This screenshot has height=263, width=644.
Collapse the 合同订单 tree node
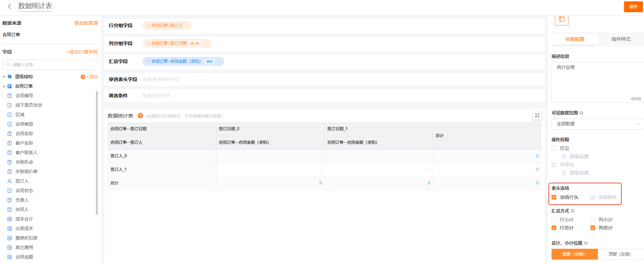[x=4, y=86]
